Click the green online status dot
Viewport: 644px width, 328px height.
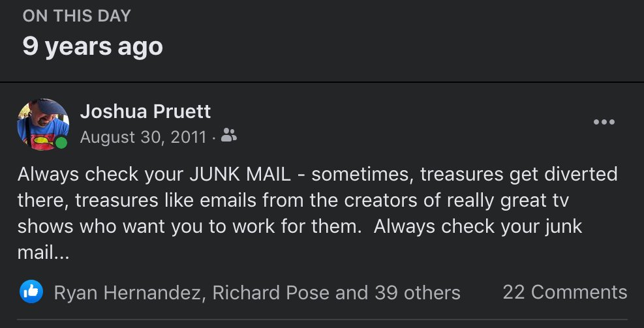pos(61,143)
